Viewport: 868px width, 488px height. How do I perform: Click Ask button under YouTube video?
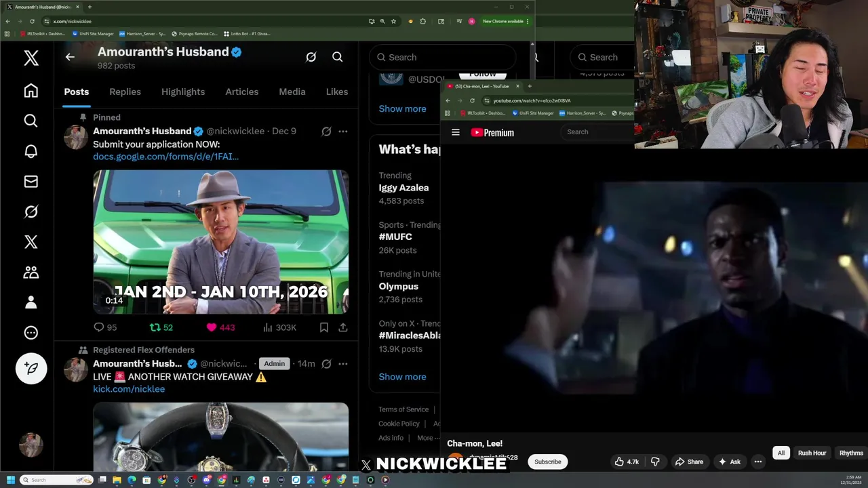[729, 462]
